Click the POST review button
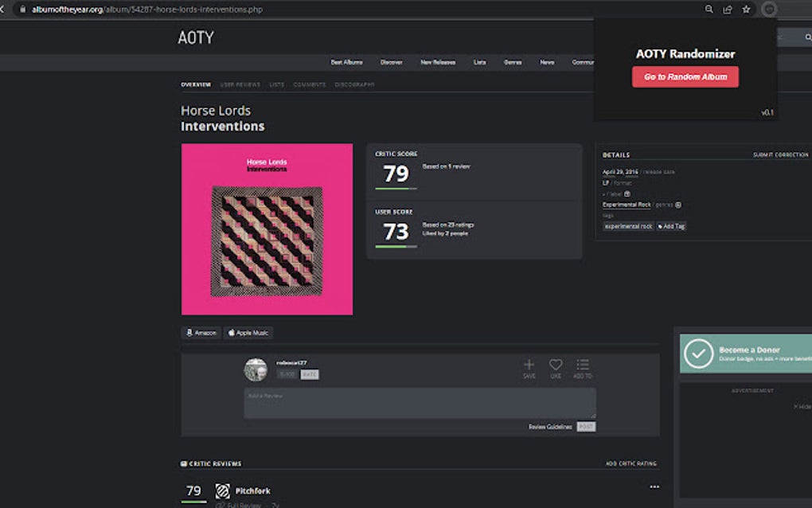The width and height of the screenshot is (812, 508). [x=586, y=427]
